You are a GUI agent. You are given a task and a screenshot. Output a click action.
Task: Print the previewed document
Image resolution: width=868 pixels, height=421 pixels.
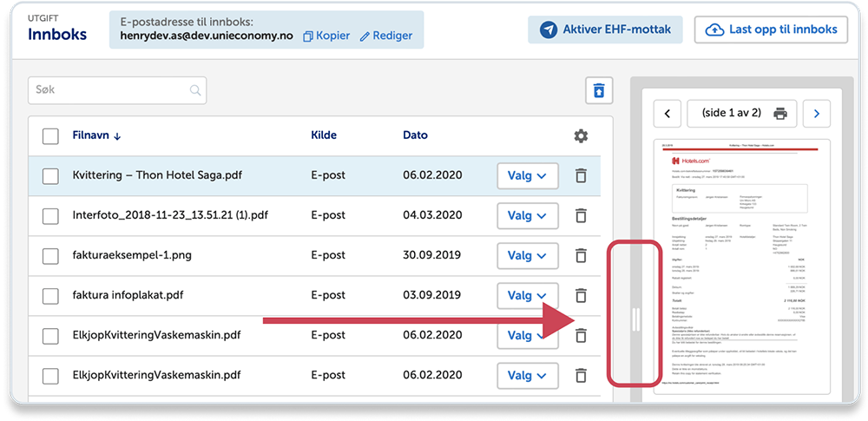pos(780,113)
